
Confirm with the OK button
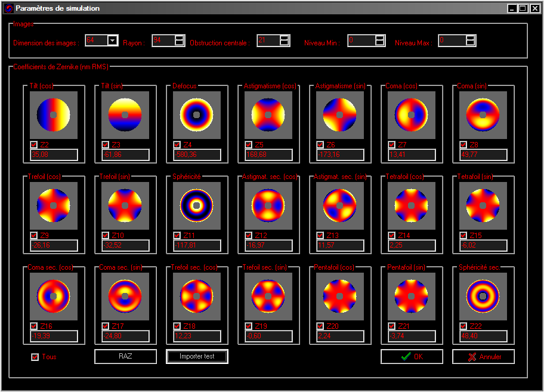click(412, 357)
